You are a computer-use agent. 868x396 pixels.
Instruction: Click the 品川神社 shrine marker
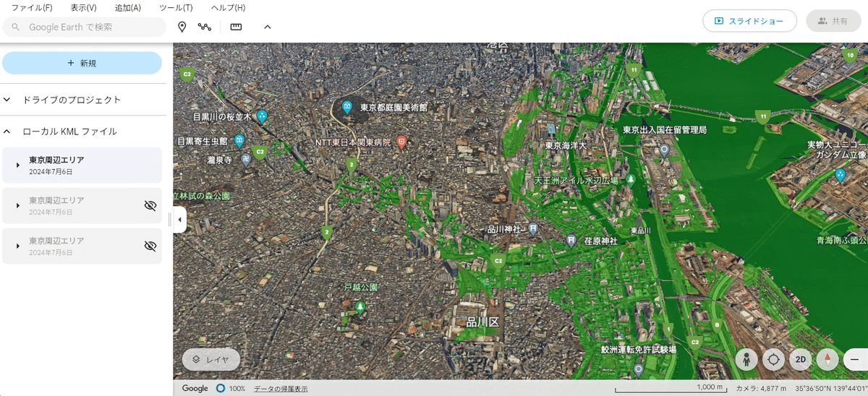tap(533, 229)
